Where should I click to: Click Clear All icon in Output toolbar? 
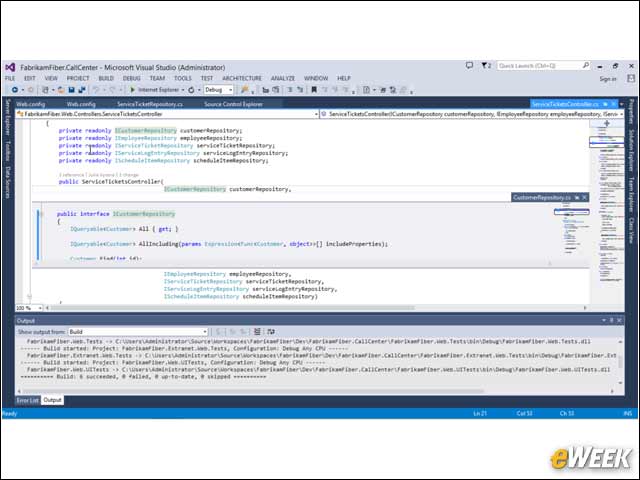coord(257,331)
